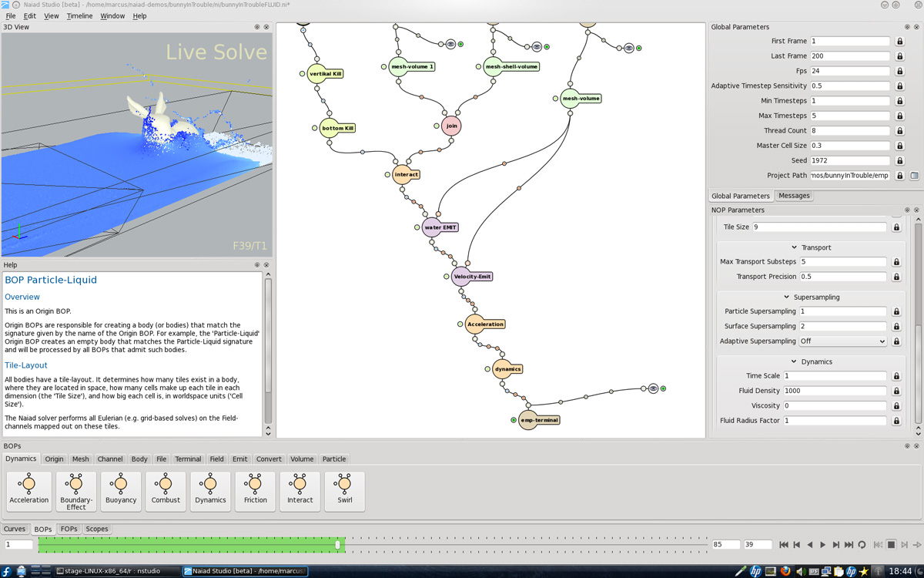Open the Scopes tab
Screen dimensions: 924x578
click(x=97, y=529)
